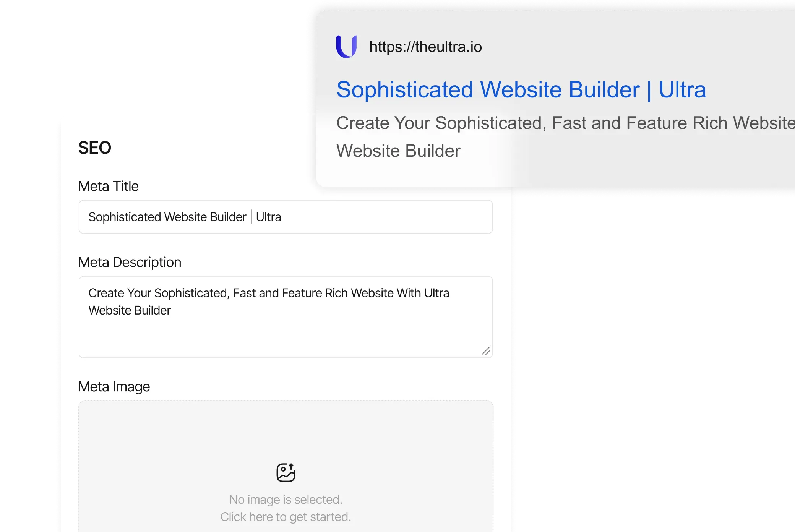
Task: Focus the Meta Title input field
Action: coord(382,217)
